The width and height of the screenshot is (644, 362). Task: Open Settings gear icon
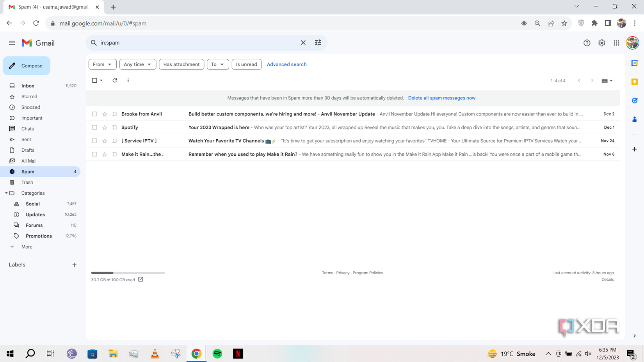pyautogui.click(x=601, y=43)
